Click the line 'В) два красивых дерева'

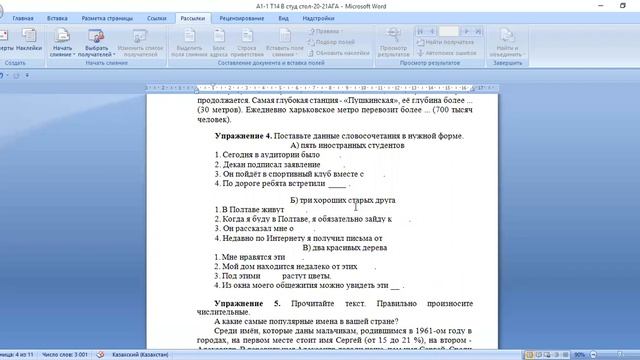pos(345,247)
